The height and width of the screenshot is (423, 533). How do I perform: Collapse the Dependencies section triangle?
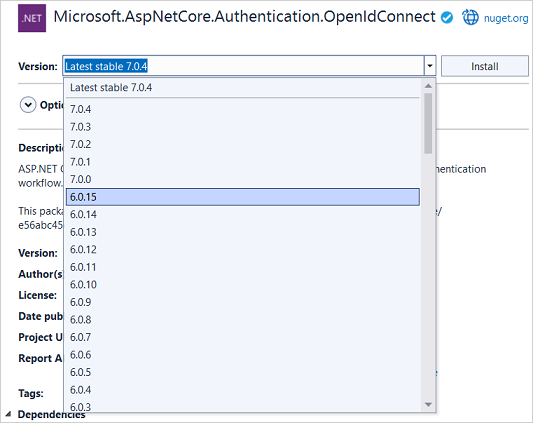pyautogui.click(x=8, y=414)
